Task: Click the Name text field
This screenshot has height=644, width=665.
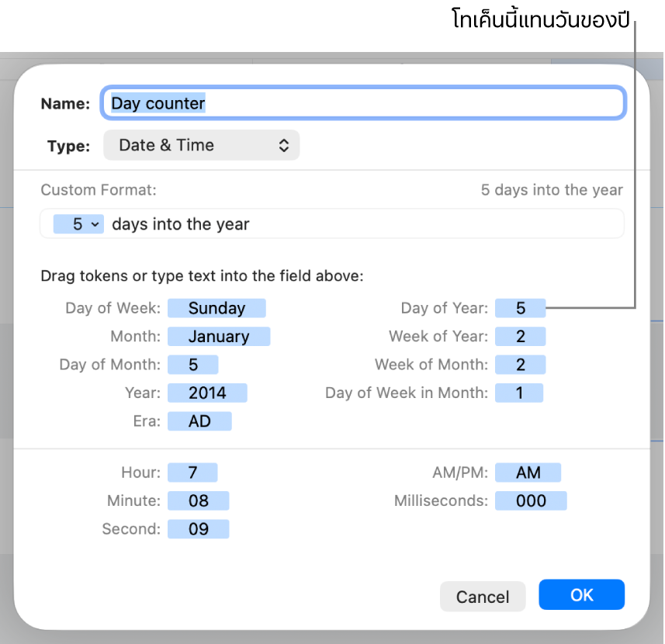Action: pyautogui.click(x=362, y=103)
